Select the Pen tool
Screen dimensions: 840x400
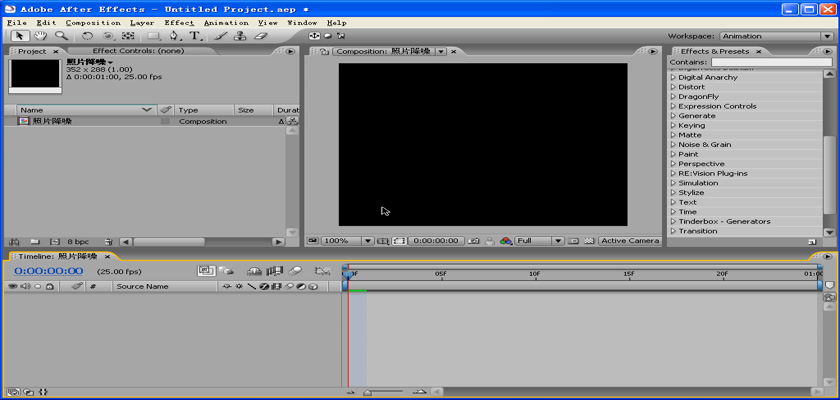pos(175,36)
